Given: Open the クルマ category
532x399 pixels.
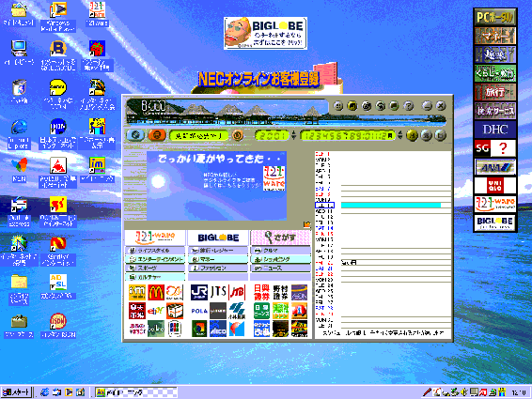Looking at the screenshot, I should click(x=281, y=251).
